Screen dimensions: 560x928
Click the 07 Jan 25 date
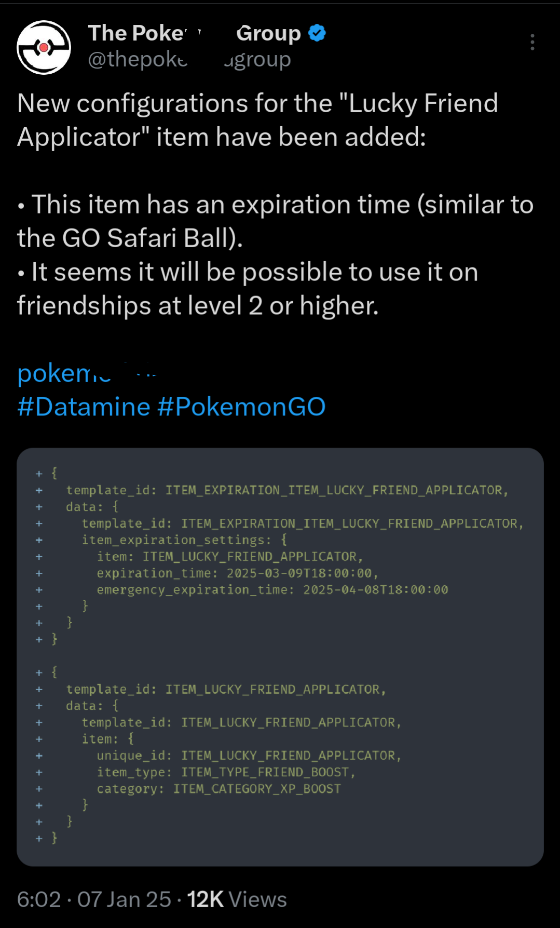[x=124, y=899]
